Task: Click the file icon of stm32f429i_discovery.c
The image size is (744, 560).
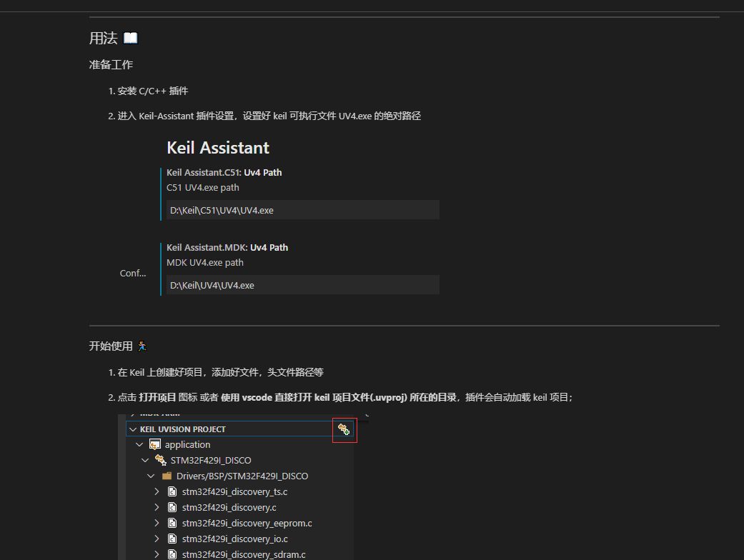Action: point(172,507)
